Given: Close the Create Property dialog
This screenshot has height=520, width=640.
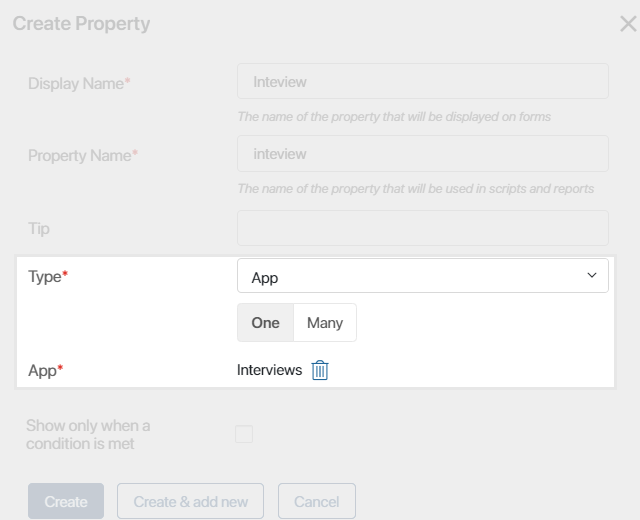Looking at the screenshot, I should pyautogui.click(x=628, y=24).
